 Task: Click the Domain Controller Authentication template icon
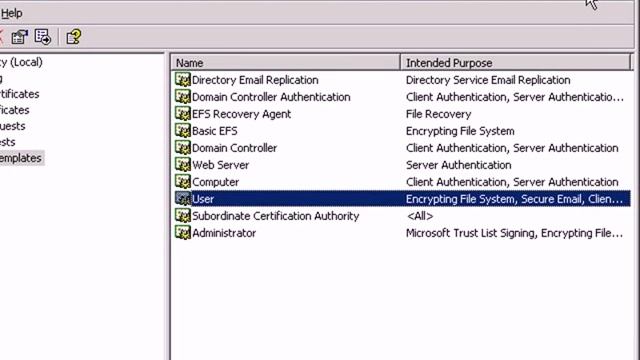(182, 97)
